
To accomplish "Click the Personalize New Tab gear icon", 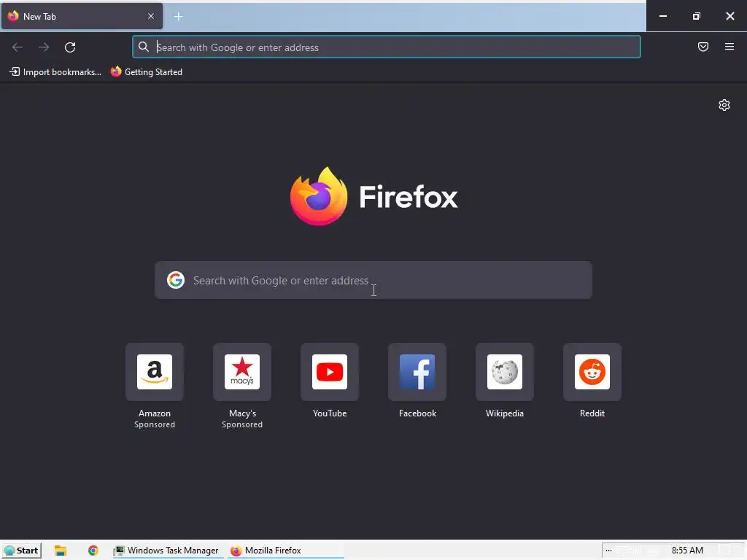I will point(724,105).
